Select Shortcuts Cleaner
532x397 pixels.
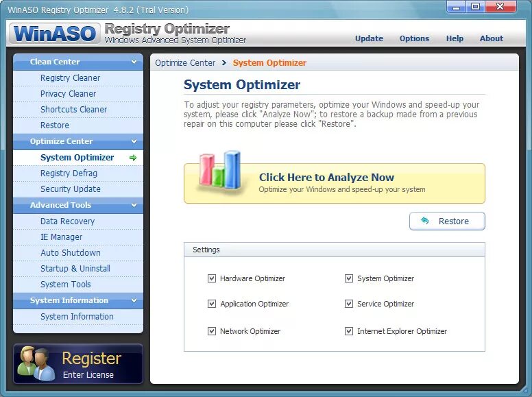tap(78, 110)
